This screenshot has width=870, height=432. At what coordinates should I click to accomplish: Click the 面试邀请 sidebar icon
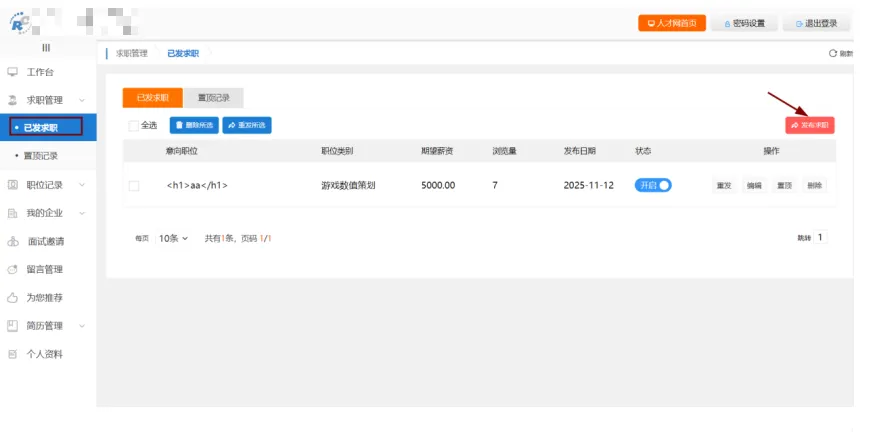pyautogui.click(x=13, y=241)
